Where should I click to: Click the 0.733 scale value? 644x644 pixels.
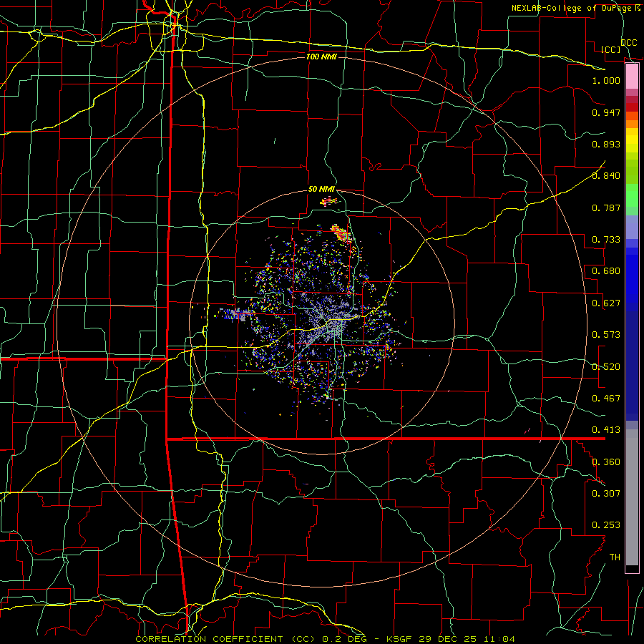606,240
